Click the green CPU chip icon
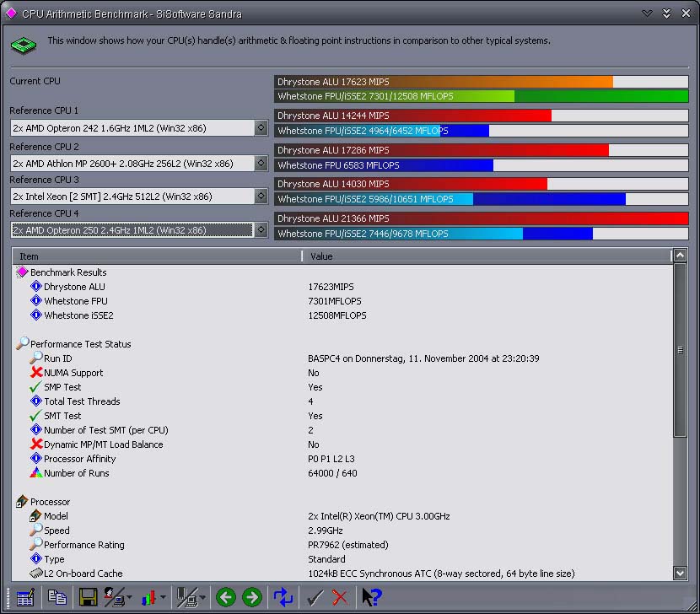This screenshot has width=700, height=614. [x=24, y=45]
